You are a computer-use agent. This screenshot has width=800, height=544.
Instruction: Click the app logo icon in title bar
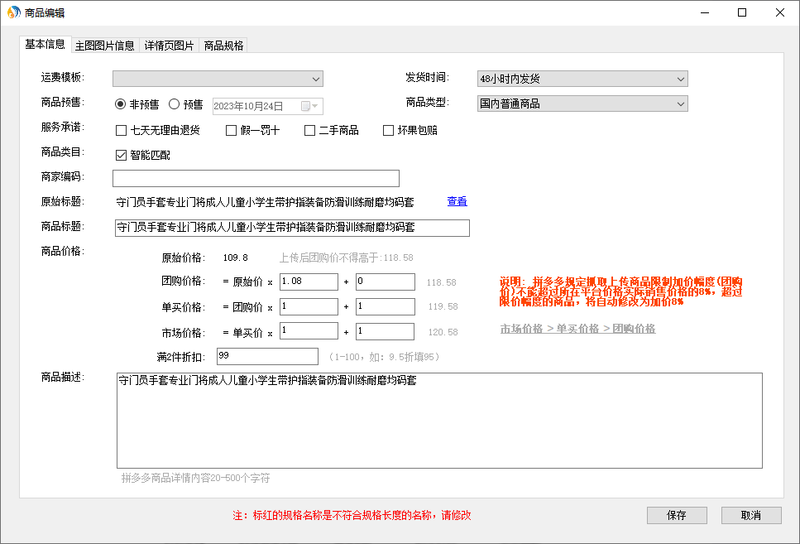[13, 12]
